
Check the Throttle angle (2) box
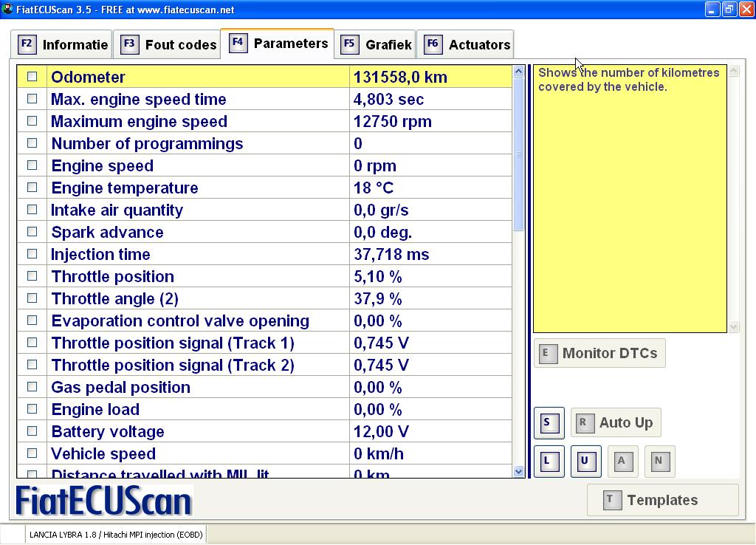click(x=32, y=298)
